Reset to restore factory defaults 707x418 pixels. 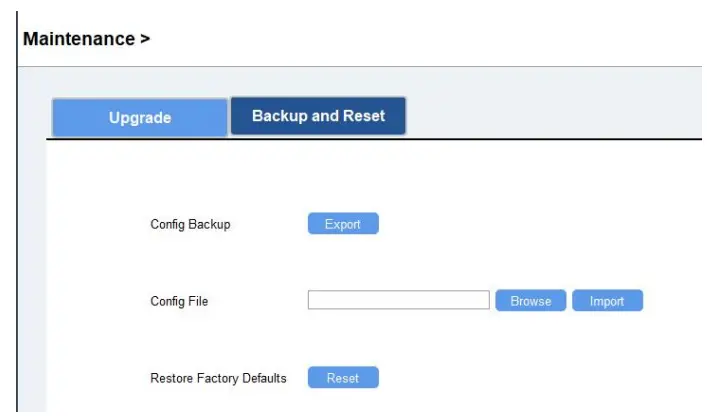click(x=343, y=377)
